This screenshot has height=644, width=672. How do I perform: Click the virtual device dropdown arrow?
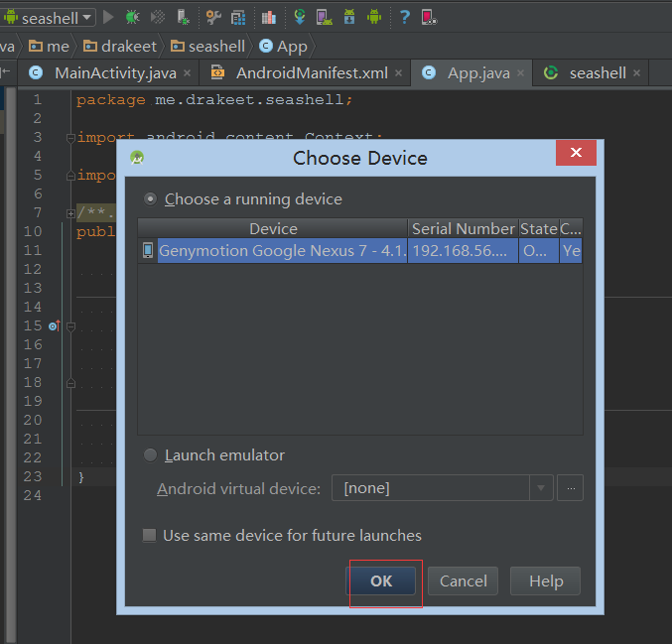click(x=541, y=488)
